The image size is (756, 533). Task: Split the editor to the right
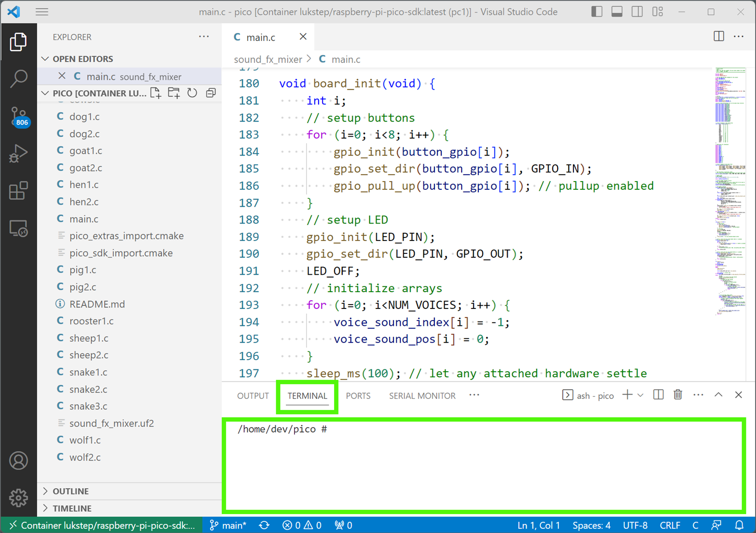pos(719,36)
